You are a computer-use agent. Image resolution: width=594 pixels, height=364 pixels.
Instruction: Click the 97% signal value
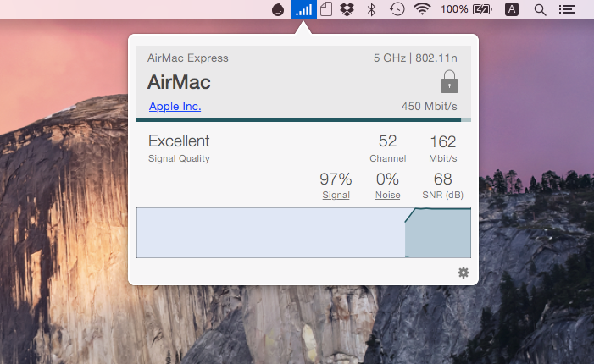tap(336, 179)
